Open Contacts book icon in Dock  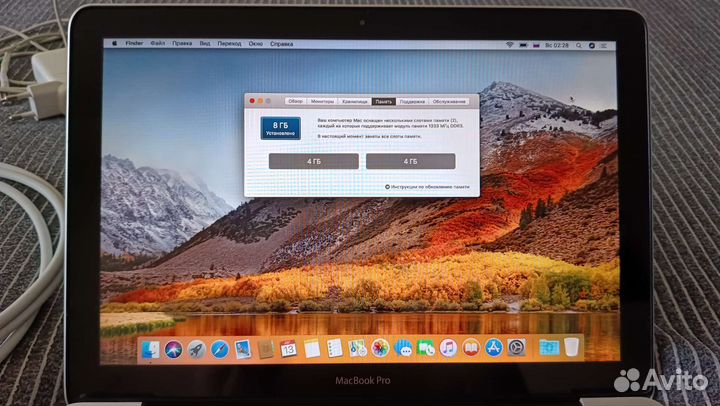(265, 349)
